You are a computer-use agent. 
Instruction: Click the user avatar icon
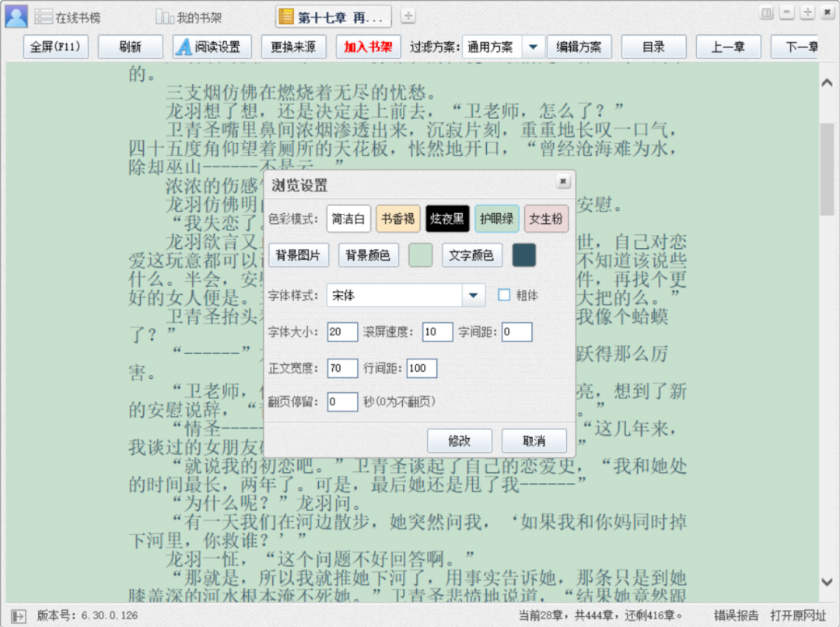16,16
